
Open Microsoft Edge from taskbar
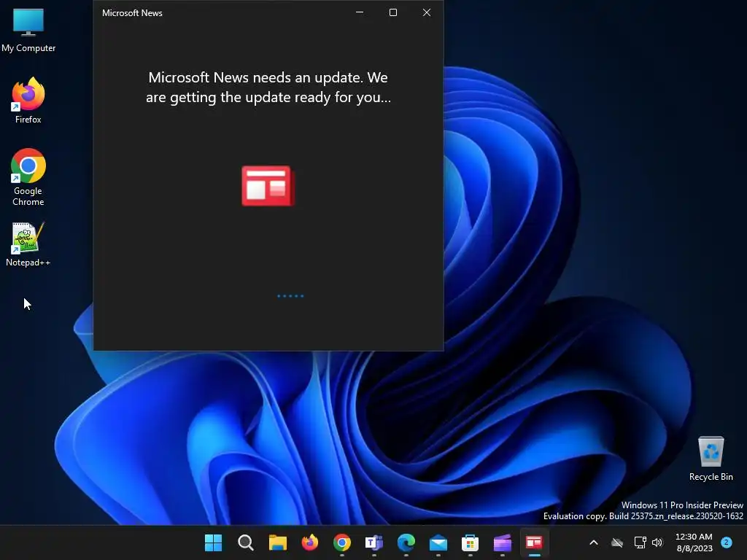point(406,542)
